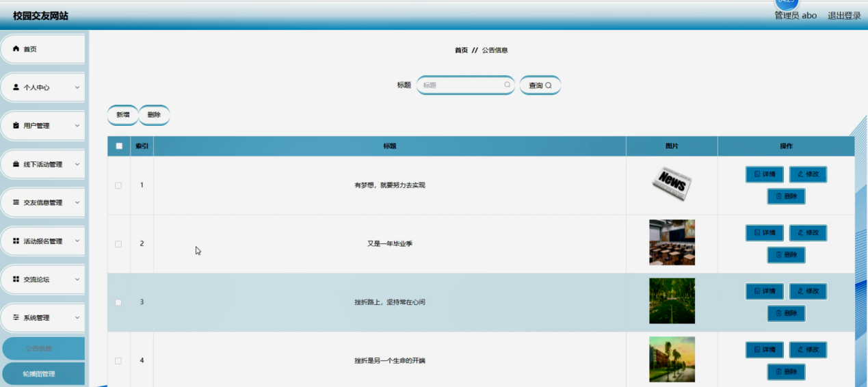Viewport: 868px width, 387px height.
Task: Open the 交流论坛 sidebar menu
Action: (42, 279)
